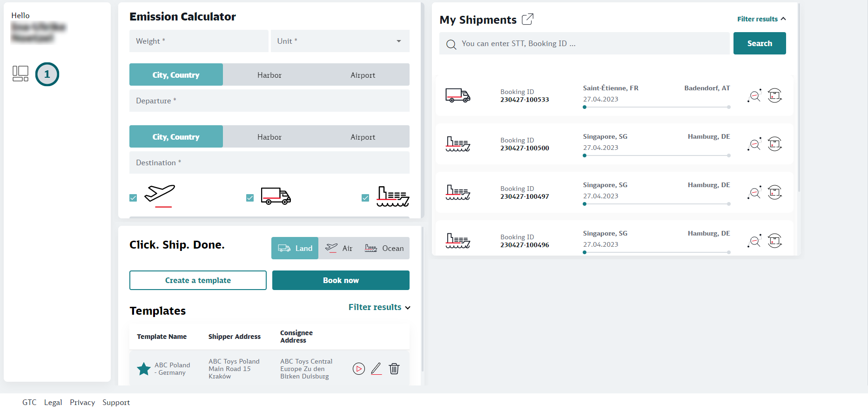Click the notification badge showing 1
This screenshot has height=412, width=868.
tap(47, 74)
